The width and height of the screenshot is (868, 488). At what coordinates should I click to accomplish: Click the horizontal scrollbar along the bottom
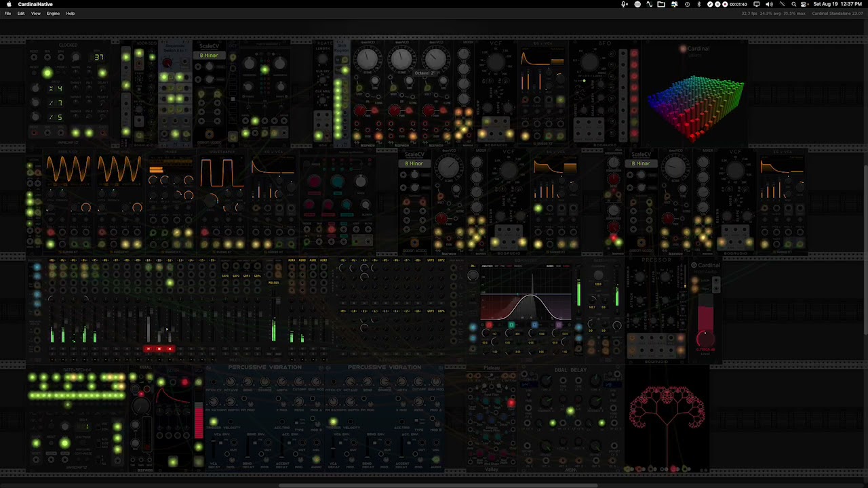(437, 485)
